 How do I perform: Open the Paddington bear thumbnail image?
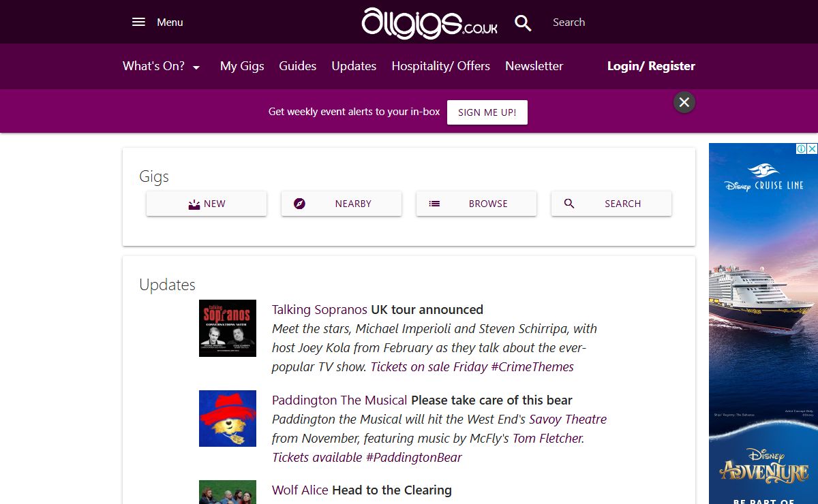[x=228, y=418]
